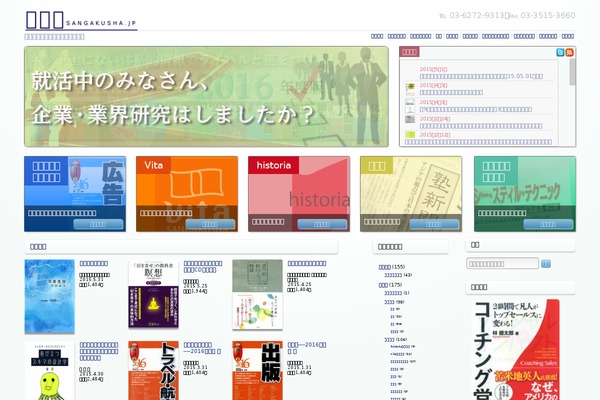Open the first item in the top navigation menu
The height and width of the screenshot is (400, 600).
point(377,36)
